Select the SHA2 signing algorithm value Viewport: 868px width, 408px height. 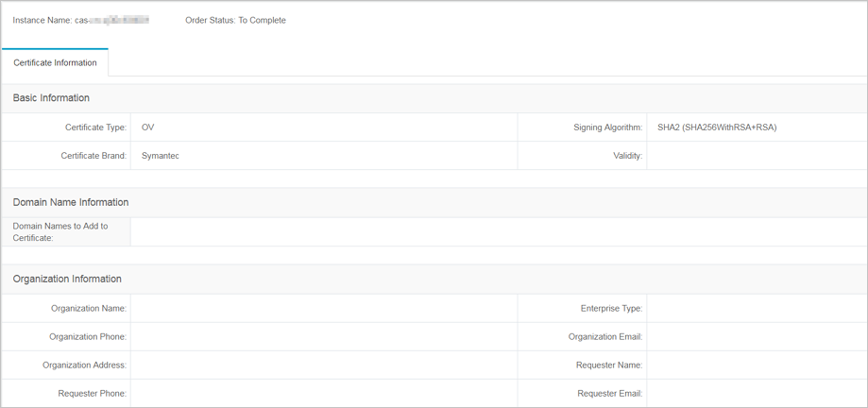tap(718, 127)
